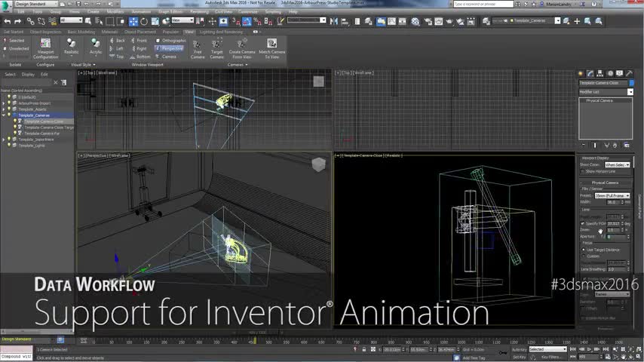Activate the Select and Move tool
Viewport: 644px width, 362px height.
pos(133,21)
